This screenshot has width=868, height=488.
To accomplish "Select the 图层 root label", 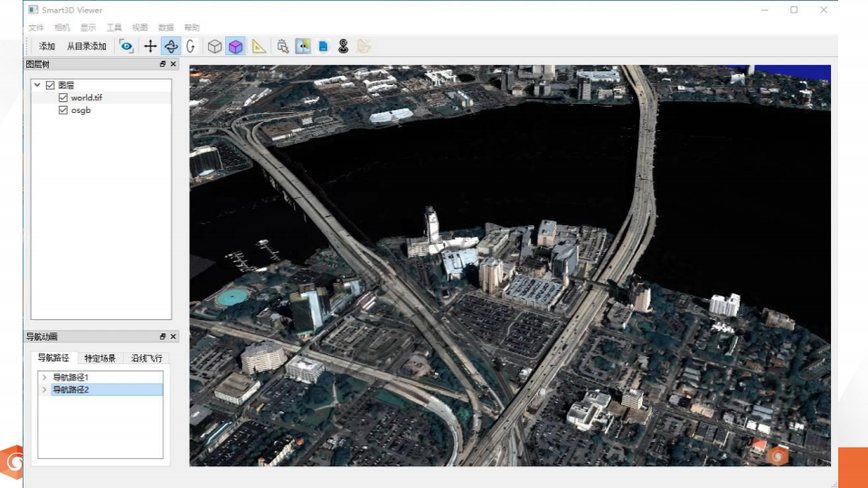I will [x=66, y=85].
